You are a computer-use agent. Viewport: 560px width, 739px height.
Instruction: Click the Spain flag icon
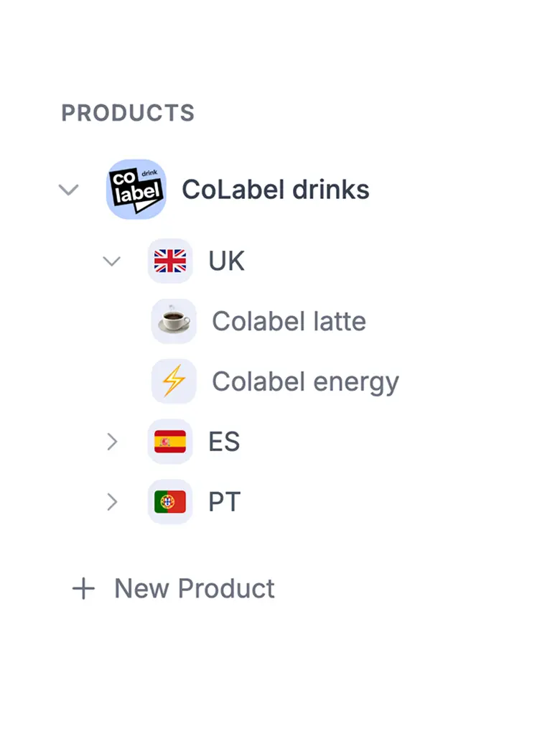click(170, 442)
